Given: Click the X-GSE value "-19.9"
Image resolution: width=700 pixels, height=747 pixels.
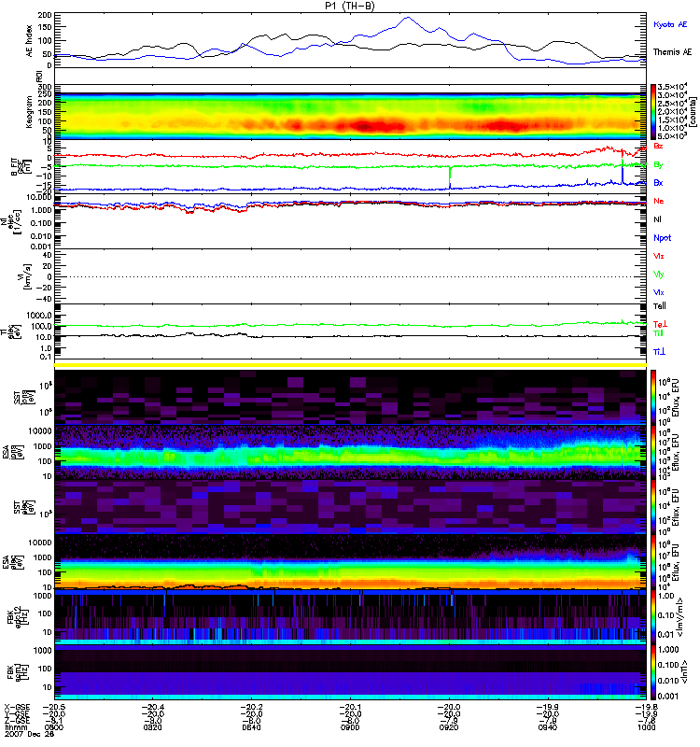Looking at the screenshot, I should click(x=548, y=707).
